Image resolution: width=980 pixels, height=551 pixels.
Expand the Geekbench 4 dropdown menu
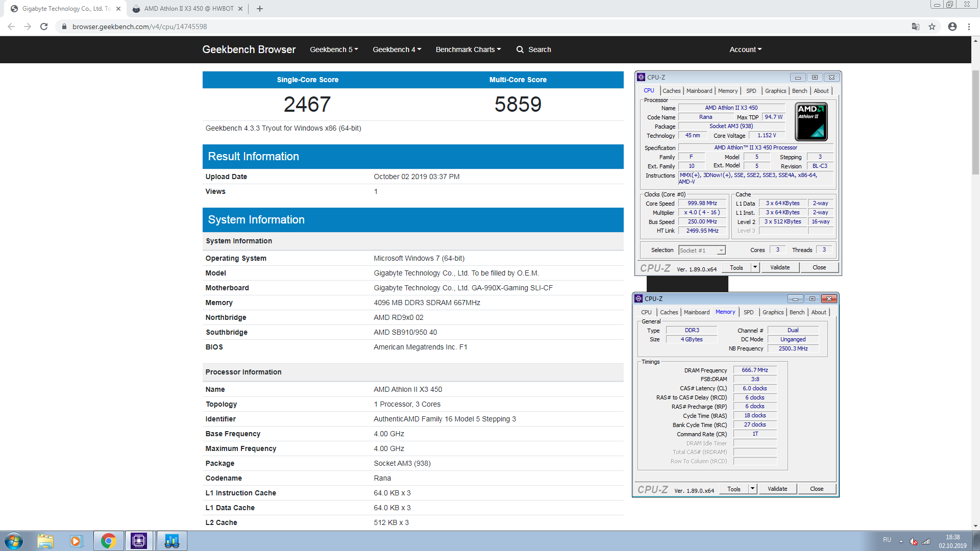click(x=397, y=49)
